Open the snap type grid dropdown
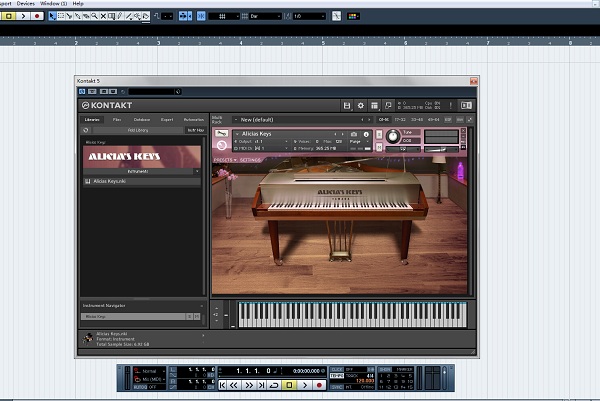Screen dimensions: 600x401 point(224,16)
